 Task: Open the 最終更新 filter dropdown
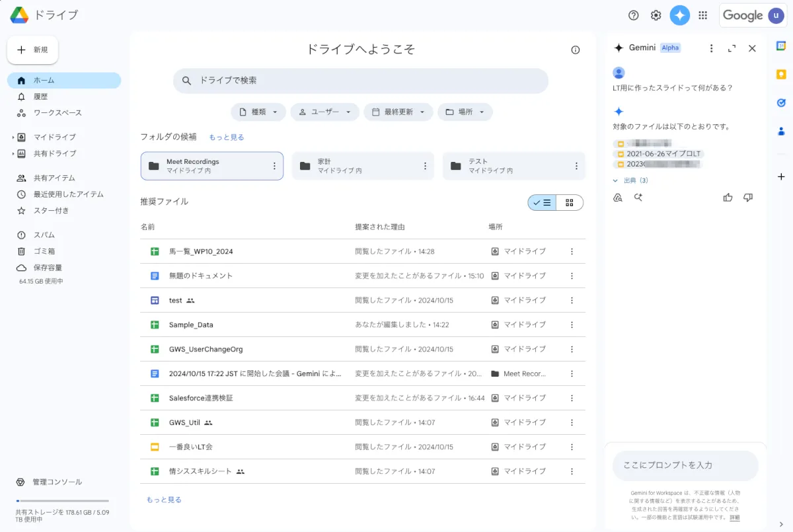click(398, 112)
